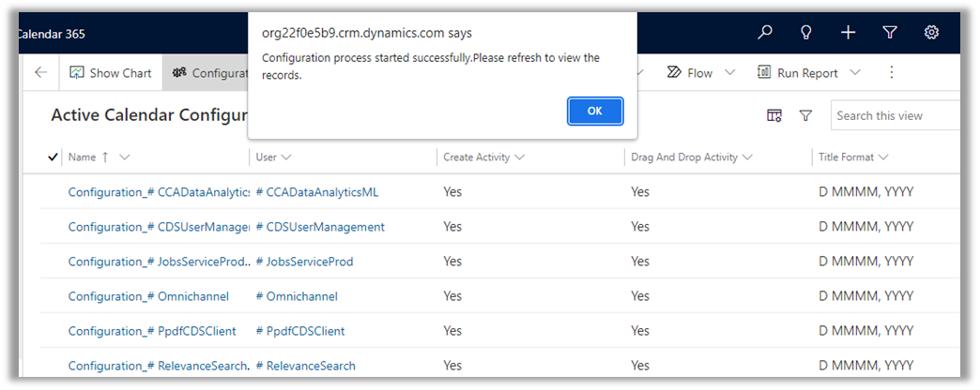Open the edit columns icon beside the view filter
This screenshot has height=390, width=980.
tap(774, 115)
